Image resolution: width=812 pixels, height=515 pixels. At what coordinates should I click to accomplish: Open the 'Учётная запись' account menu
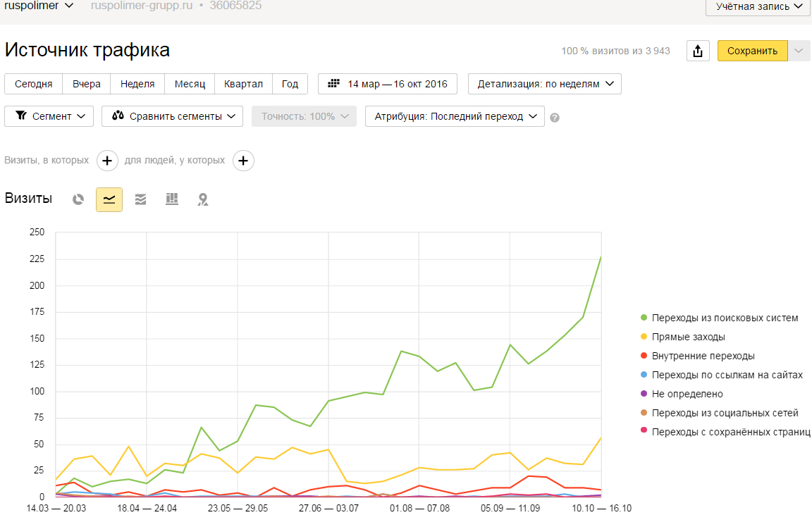pyautogui.click(x=758, y=6)
